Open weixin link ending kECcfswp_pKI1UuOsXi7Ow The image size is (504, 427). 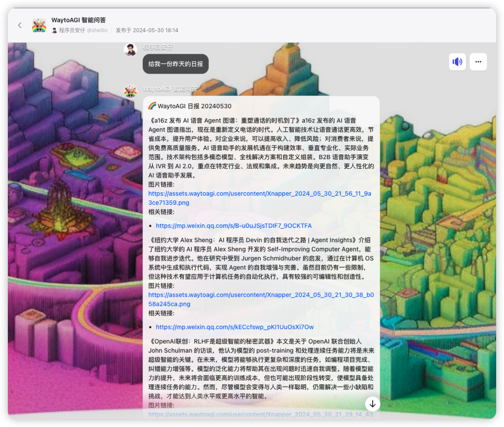[x=235, y=327]
